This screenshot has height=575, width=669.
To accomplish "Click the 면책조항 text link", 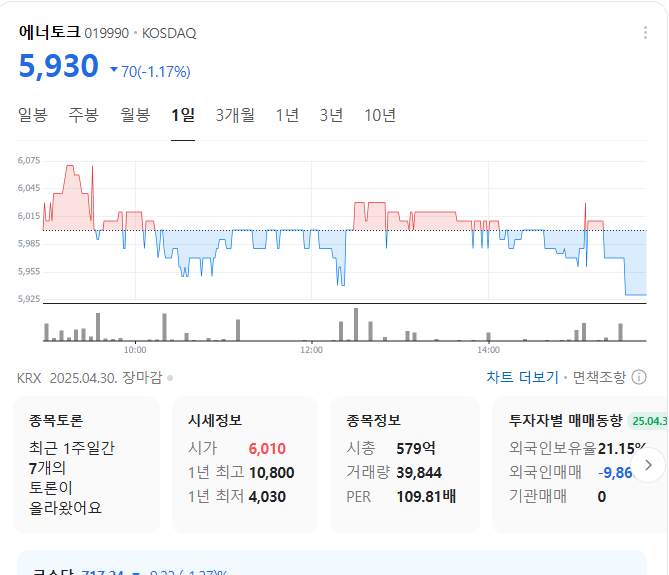I will click(x=599, y=378).
